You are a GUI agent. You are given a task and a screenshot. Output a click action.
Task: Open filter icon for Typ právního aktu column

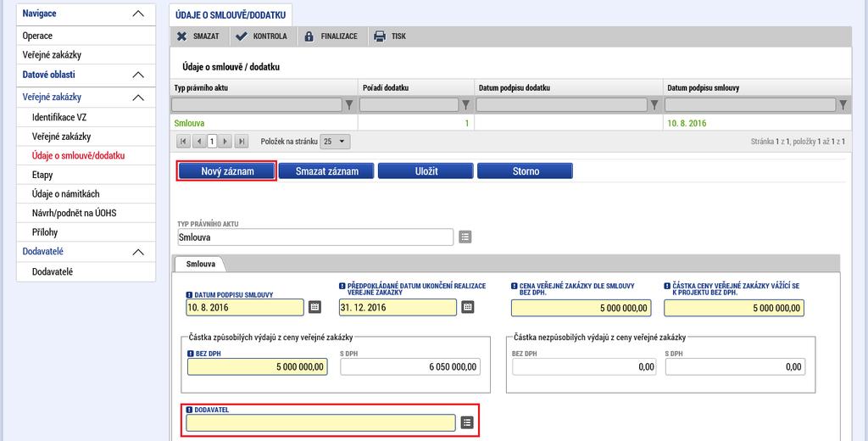[x=349, y=104]
